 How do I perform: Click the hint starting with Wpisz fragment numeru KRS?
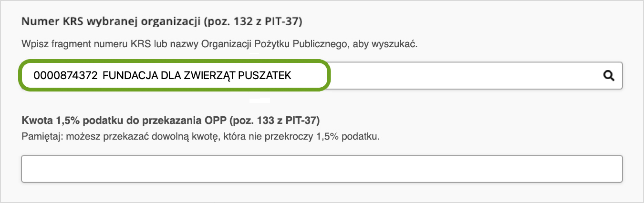[219, 44]
